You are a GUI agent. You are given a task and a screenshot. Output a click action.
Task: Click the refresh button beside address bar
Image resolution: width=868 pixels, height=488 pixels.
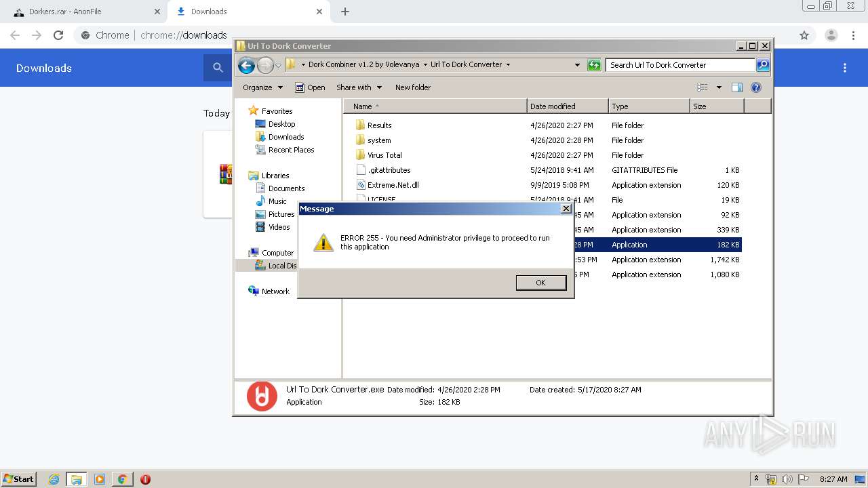[x=594, y=65]
